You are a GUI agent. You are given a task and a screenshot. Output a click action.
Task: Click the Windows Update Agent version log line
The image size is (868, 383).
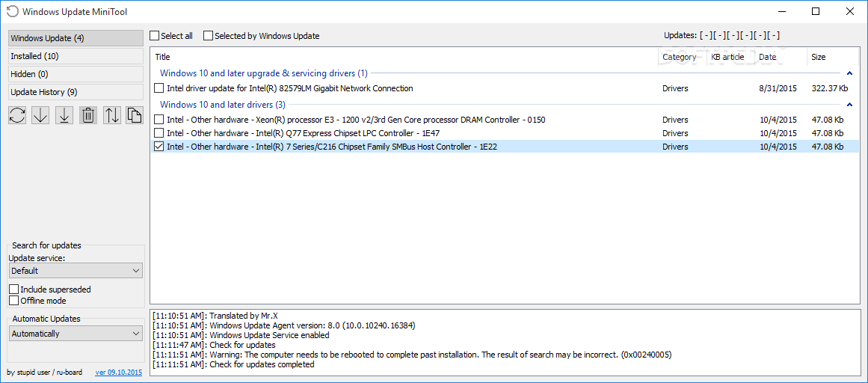coord(284,325)
